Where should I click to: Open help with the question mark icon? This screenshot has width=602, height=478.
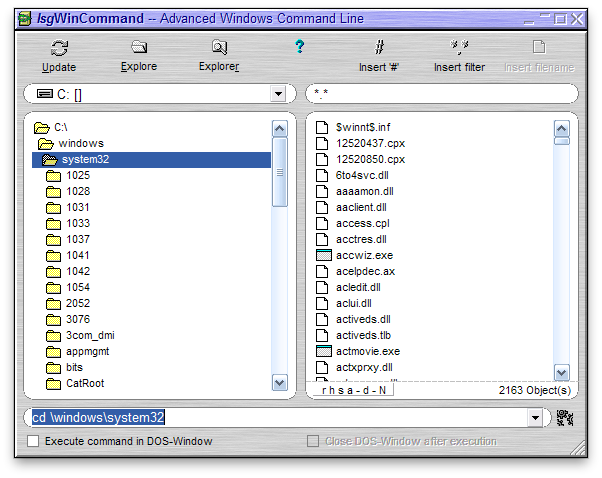[299, 46]
